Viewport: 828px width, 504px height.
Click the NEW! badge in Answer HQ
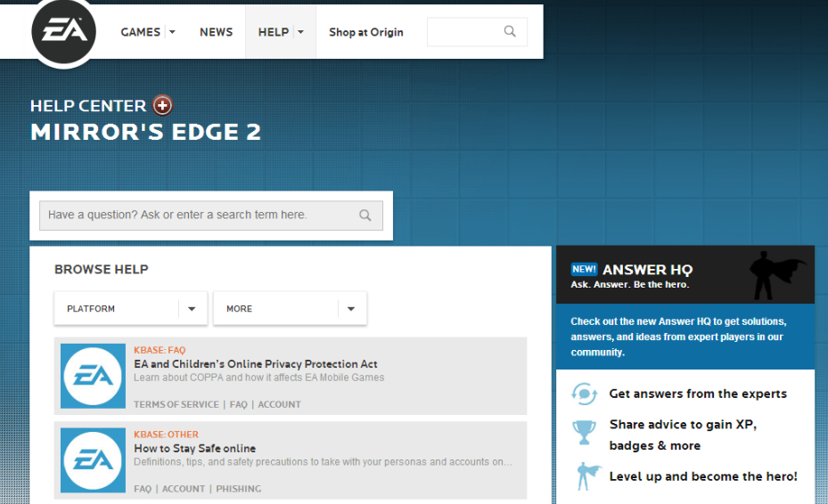(584, 269)
